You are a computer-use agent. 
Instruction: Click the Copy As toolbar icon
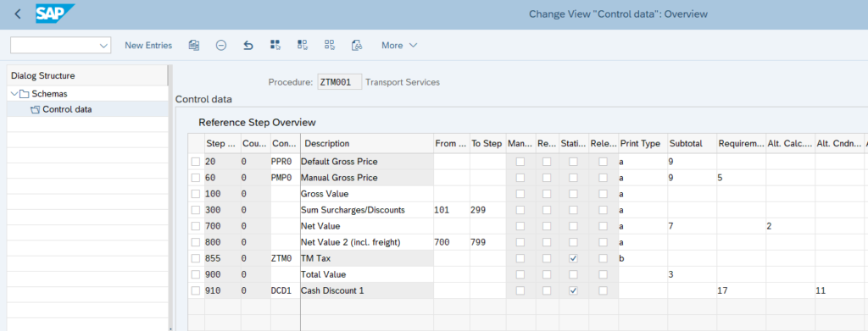click(194, 46)
